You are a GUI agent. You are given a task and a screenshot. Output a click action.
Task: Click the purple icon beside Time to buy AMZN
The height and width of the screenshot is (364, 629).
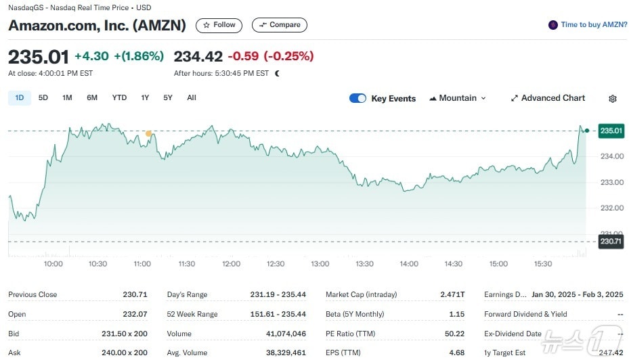coord(553,25)
